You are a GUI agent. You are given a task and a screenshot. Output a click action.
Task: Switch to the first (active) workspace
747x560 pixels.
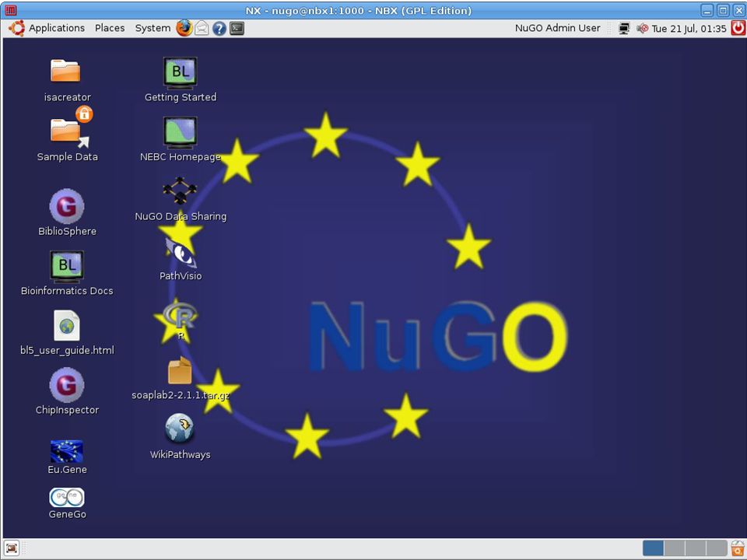[653, 548]
